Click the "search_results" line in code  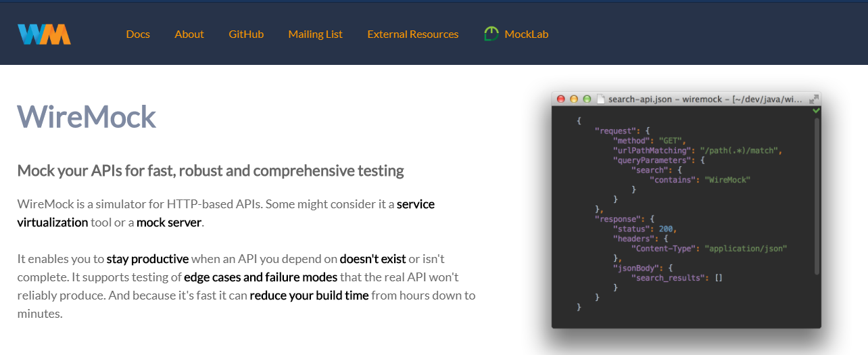tap(677, 277)
